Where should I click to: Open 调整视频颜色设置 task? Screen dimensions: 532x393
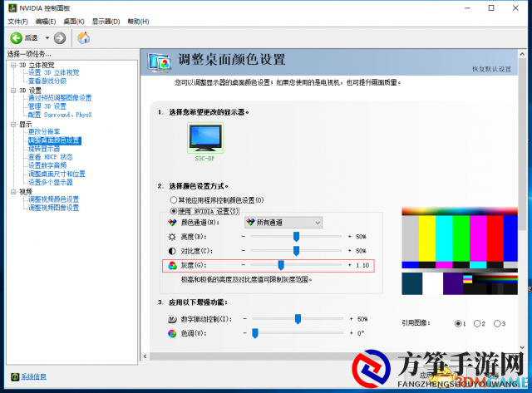53,199
